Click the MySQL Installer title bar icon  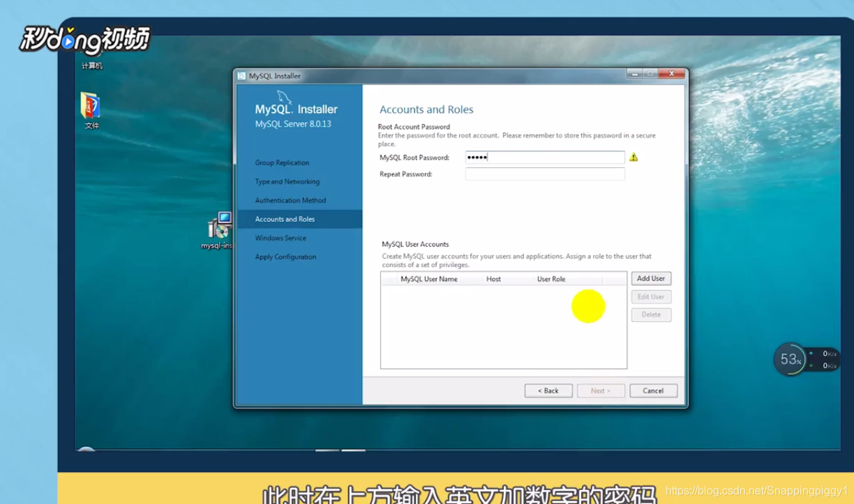242,76
